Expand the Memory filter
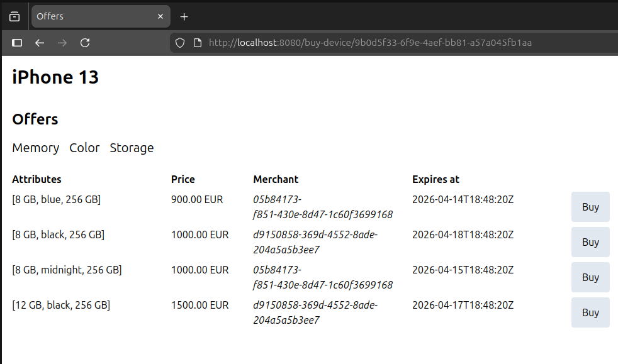 36,148
